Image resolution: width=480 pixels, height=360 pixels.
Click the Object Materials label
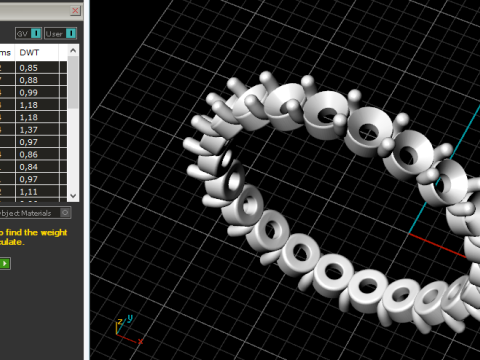25,213
